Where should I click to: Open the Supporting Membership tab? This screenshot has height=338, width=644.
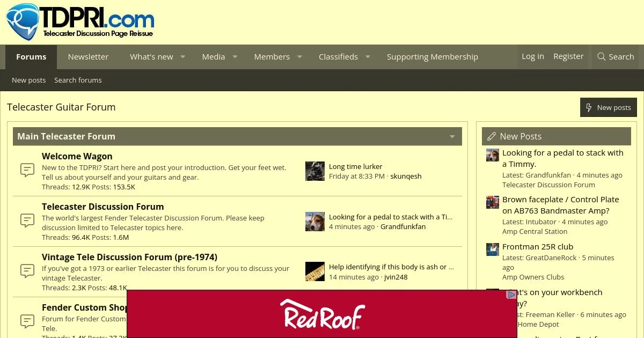433,57
